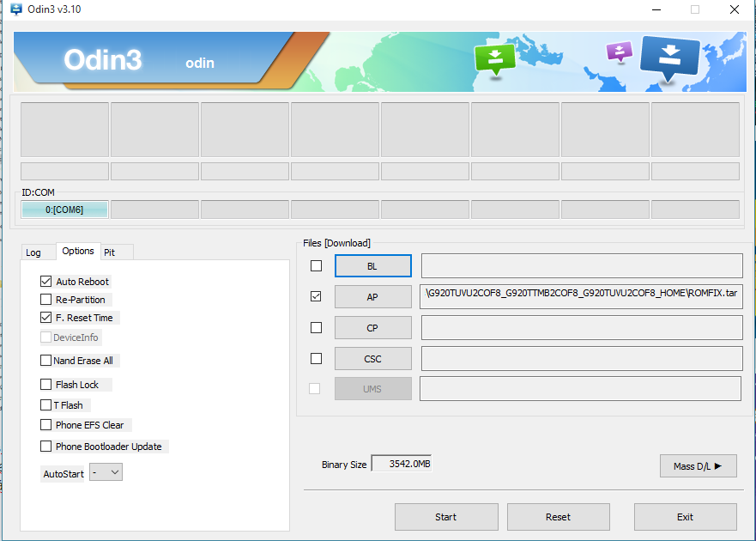Image resolution: width=756 pixels, height=541 pixels.
Task: Click the green download icon in banner
Action: coord(494,59)
